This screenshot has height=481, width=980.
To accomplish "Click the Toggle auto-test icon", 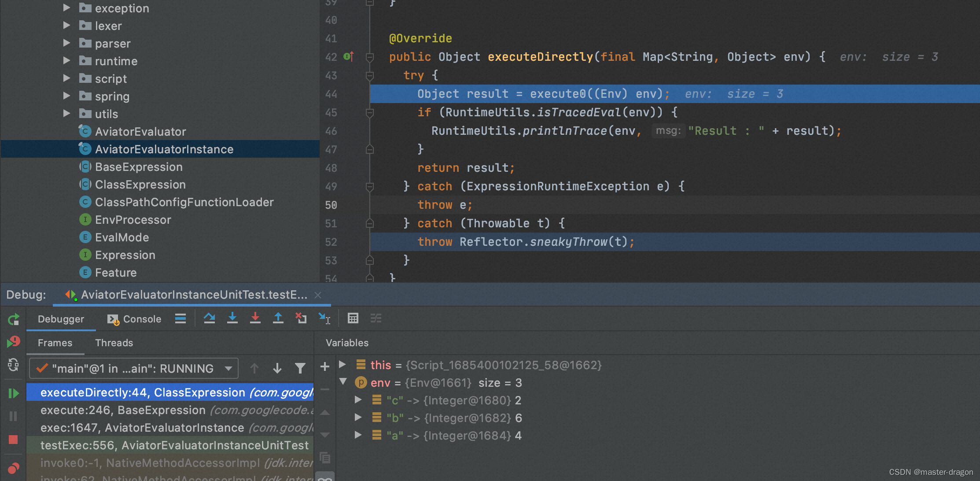I will [14, 365].
